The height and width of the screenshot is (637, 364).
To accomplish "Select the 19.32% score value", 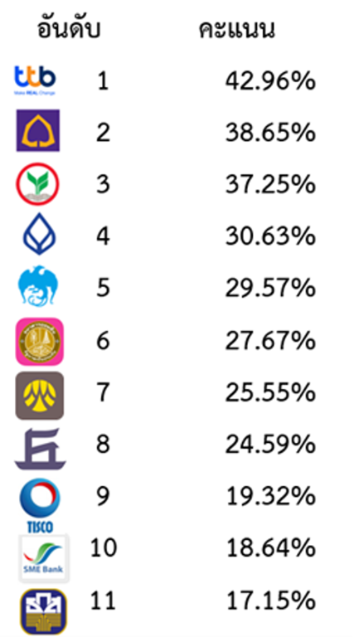I will tap(270, 496).
